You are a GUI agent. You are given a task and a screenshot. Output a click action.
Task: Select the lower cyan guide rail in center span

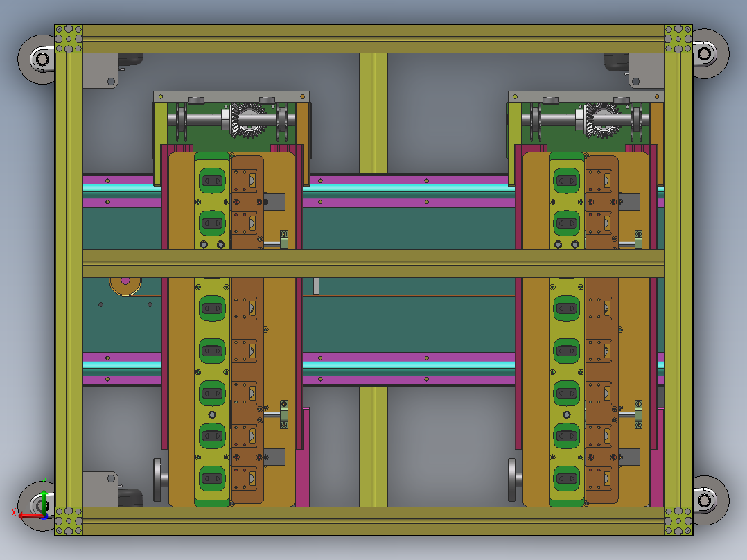[409, 365]
